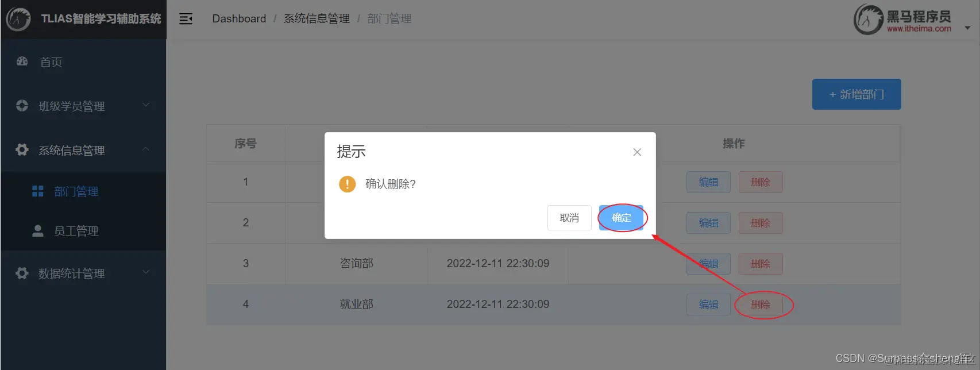The image size is (980, 370).
Task: Collapse the 系统信息管理 submenu chevron
Action: click(x=146, y=149)
